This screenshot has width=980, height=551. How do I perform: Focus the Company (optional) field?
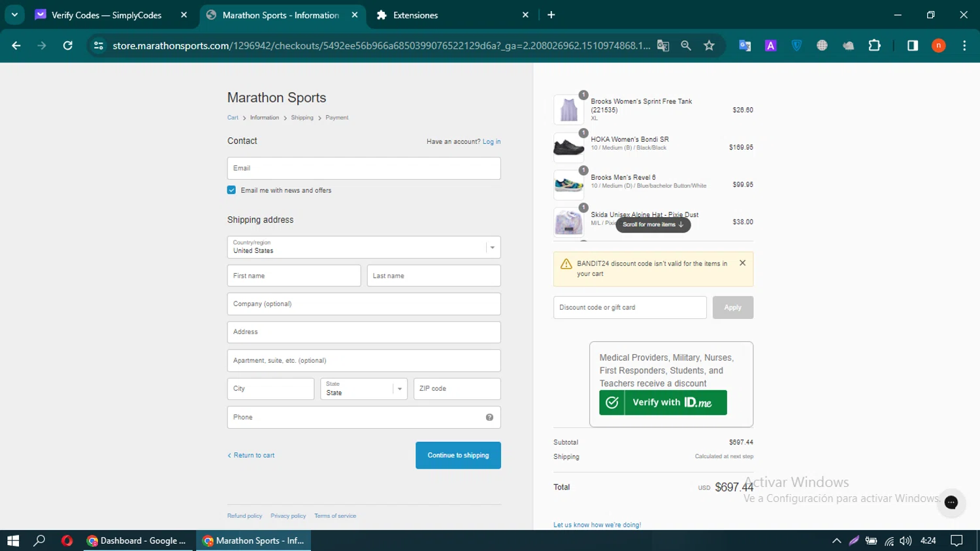pyautogui.click(x=364, y=304)
